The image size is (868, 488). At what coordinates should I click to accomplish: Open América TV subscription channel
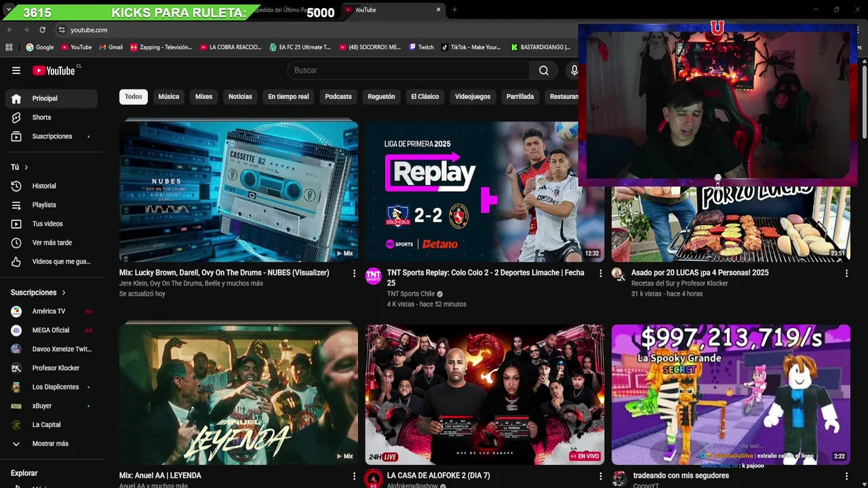(x=52, y=311)
